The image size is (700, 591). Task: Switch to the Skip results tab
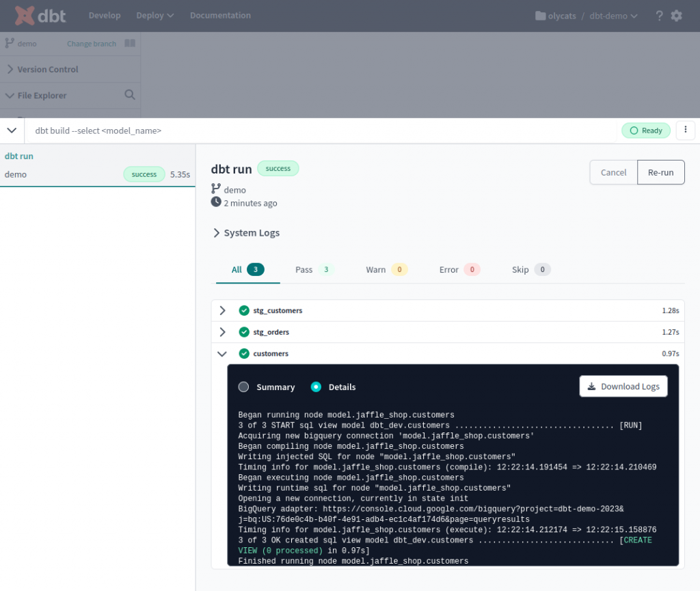530,269
